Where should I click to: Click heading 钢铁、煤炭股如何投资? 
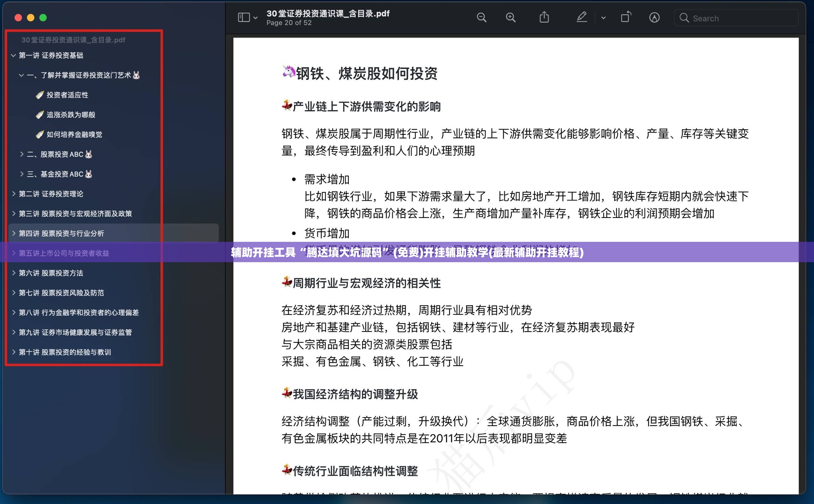[x=367, y=73]
